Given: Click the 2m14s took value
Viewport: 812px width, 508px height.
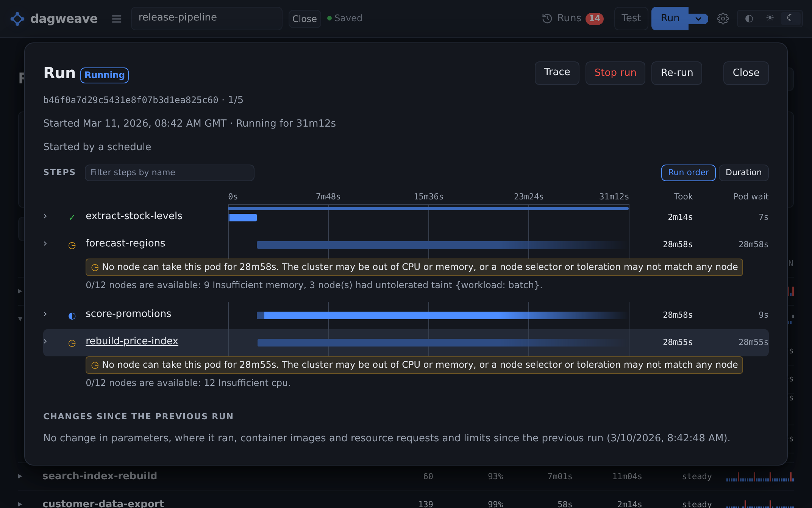Looking at the screenshot, I should click(680, 217).
